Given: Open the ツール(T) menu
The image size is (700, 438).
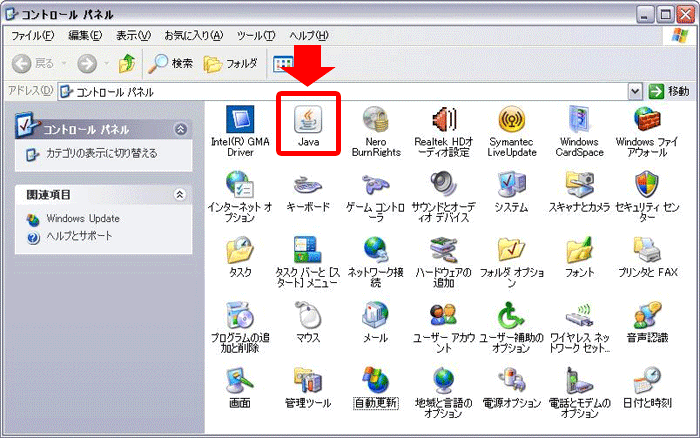Looking at the screenshot, I should [256, 35].
